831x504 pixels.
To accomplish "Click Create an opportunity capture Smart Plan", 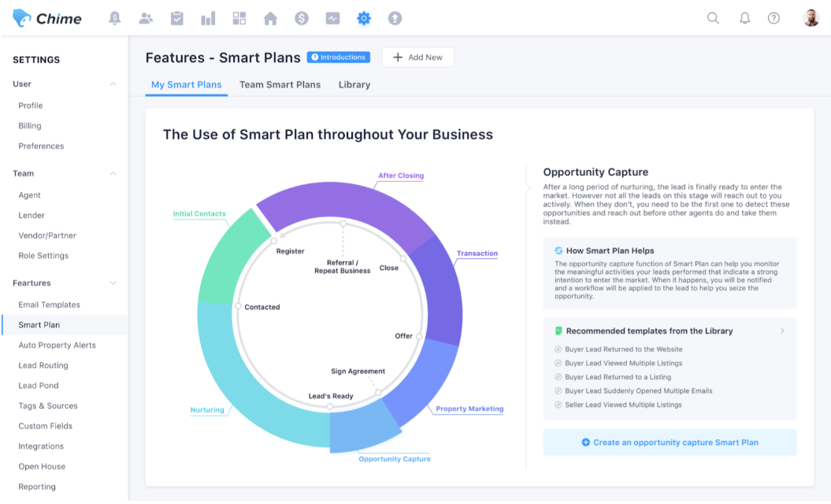I will tap(670, 443).
